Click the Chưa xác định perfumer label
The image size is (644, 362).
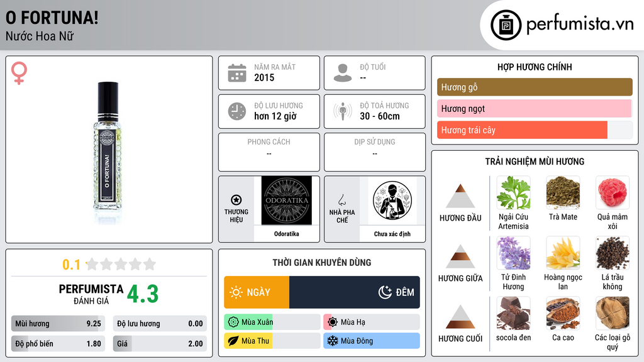tap(392, 234)
